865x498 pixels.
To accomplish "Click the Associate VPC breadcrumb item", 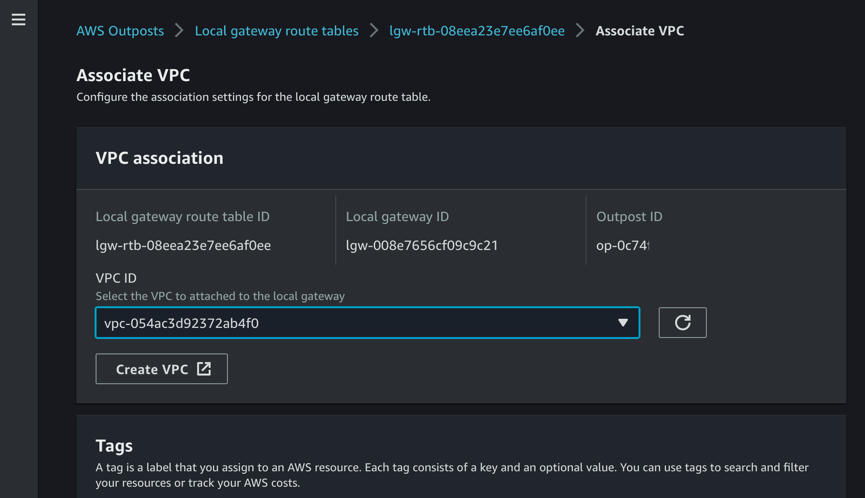I will coord(640,31).
